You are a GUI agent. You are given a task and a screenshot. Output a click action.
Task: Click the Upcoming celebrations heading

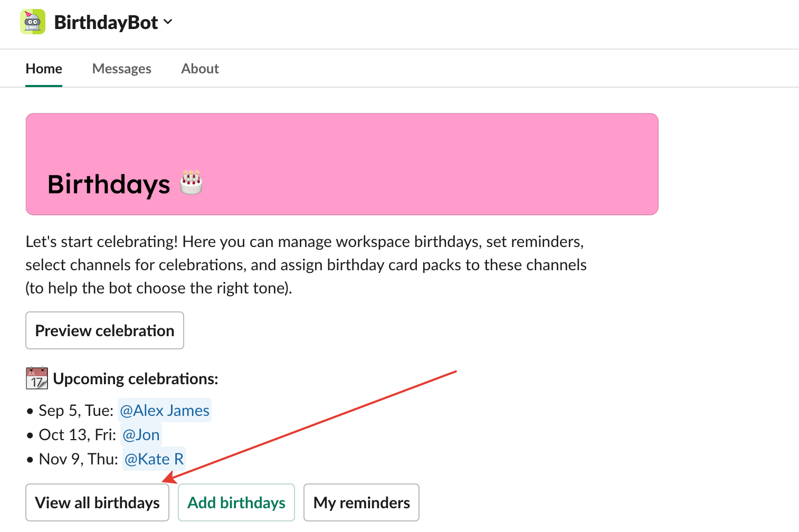[136, 379]
